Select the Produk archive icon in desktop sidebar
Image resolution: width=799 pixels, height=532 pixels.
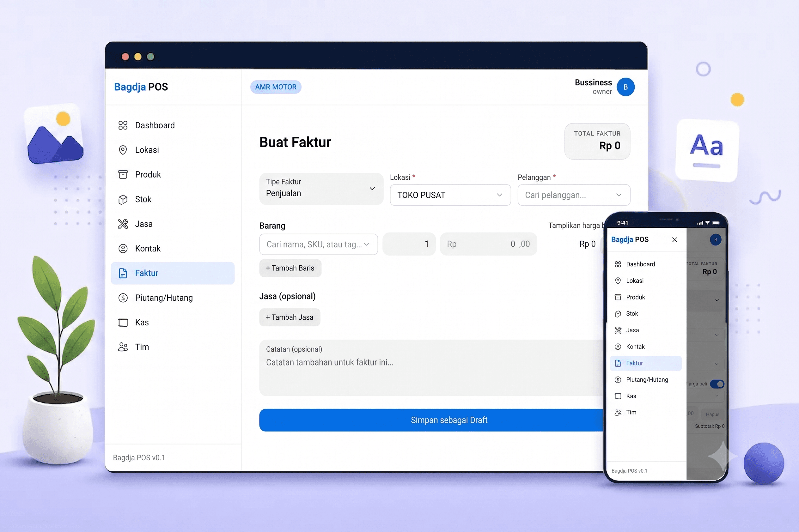123,174
